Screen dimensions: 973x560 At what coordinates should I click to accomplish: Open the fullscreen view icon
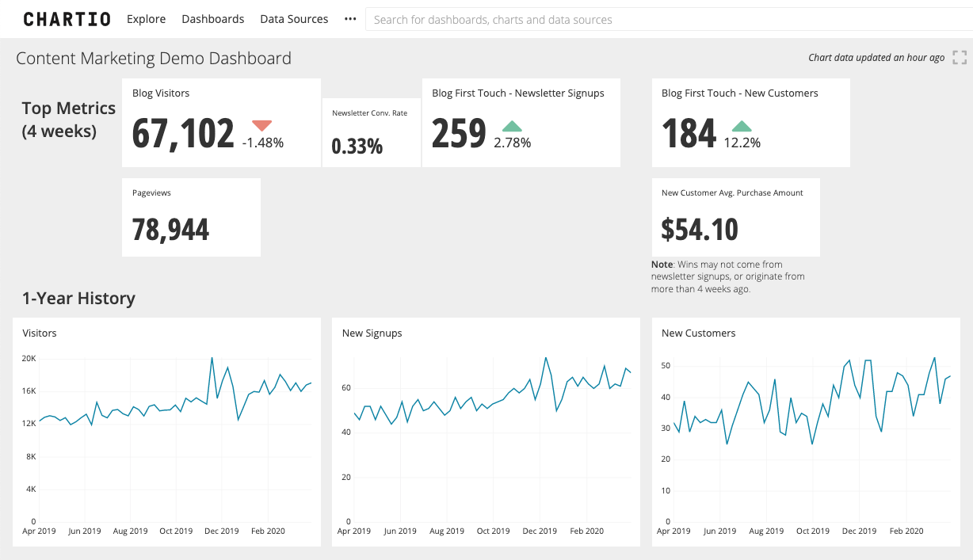click(960, 57)
